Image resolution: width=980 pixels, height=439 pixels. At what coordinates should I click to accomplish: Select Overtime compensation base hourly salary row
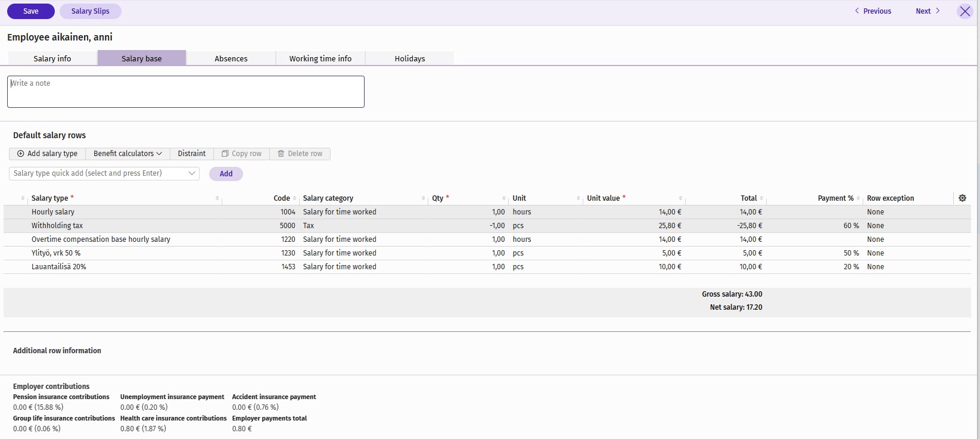click(x=487, y=239)
